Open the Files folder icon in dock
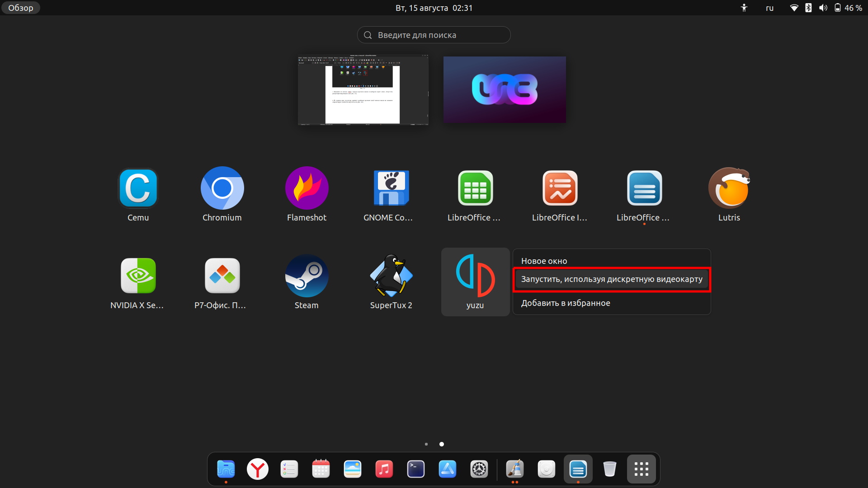 tap(226, 469)
